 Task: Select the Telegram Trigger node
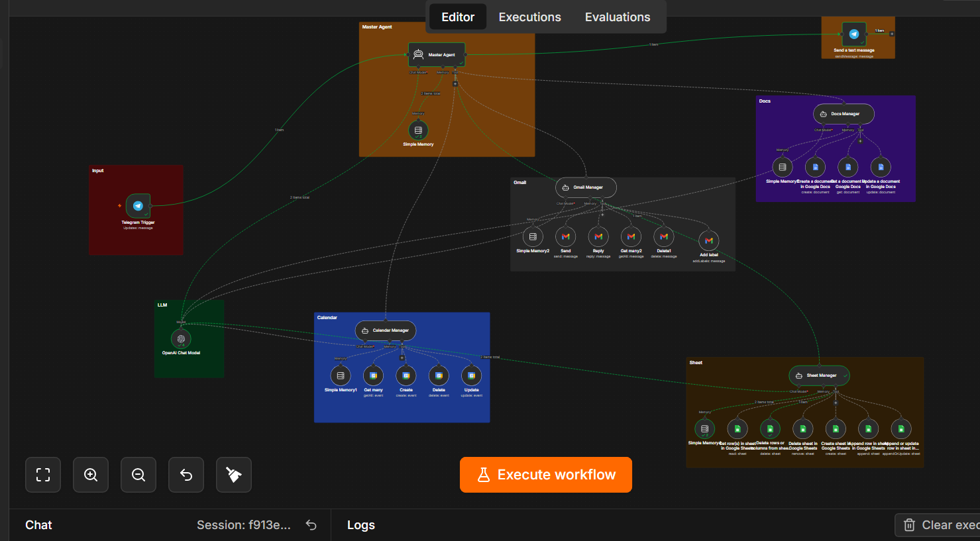coord(138,206)
